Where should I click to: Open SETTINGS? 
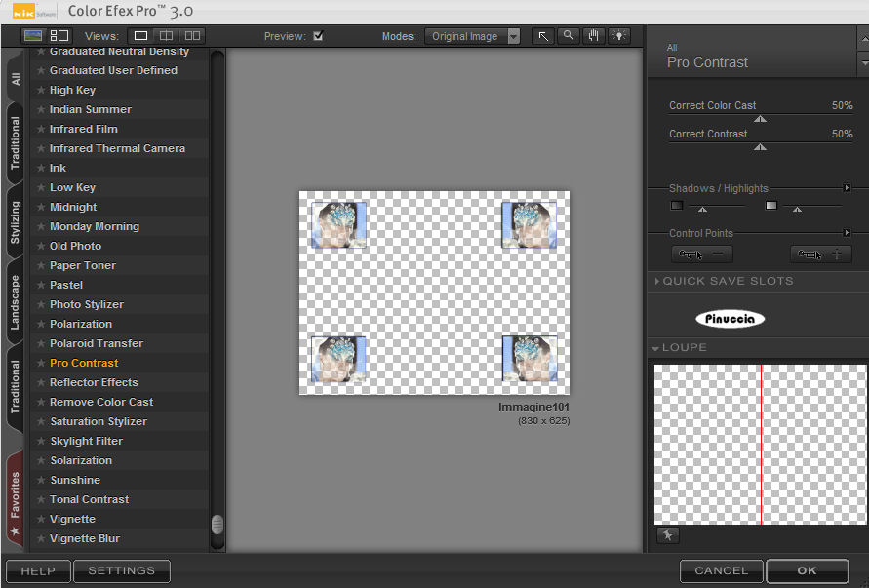tap(121, 570)
